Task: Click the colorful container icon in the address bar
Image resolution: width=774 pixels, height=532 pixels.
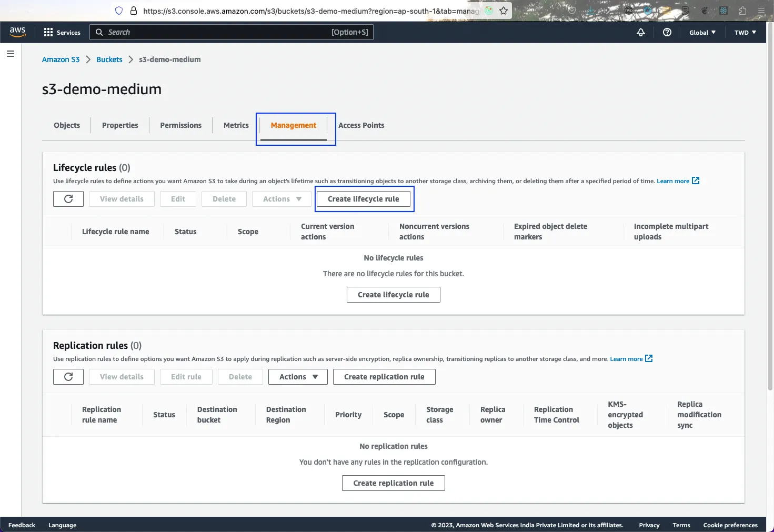Action: point(489,11)
